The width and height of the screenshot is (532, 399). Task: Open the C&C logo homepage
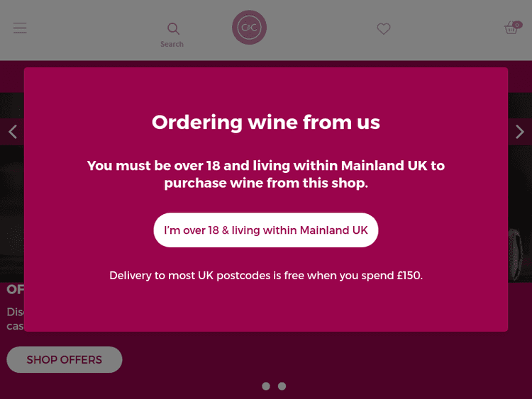point(249,28)
